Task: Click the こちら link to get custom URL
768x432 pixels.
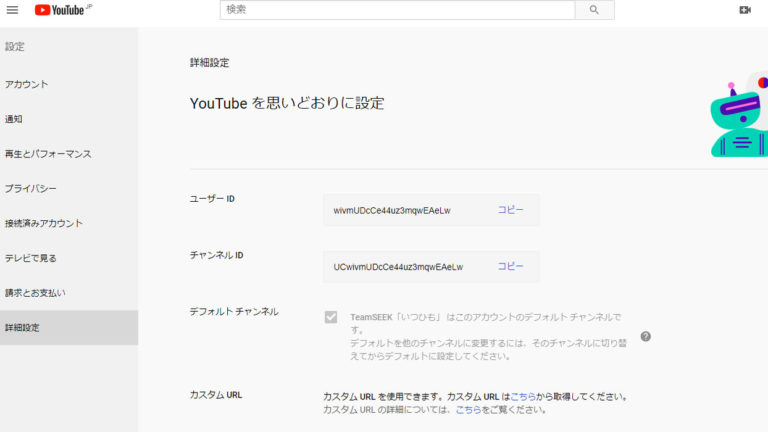Action: coord(523,396)
